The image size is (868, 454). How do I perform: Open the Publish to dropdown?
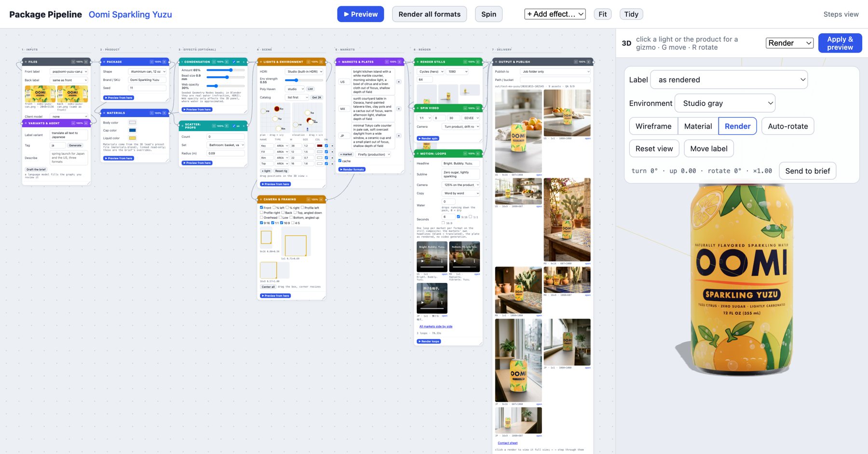pyautogui.click(x=556, y=71)
